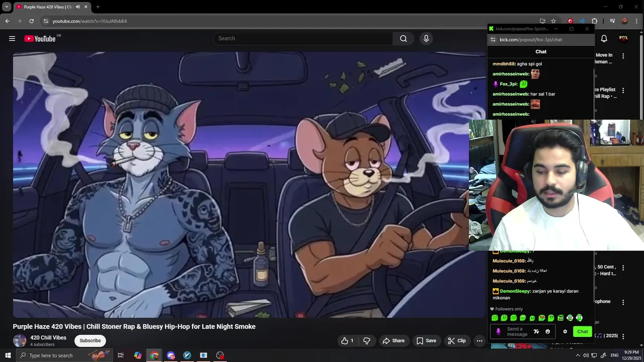This screenshot has width=644, height=362.
Task: Open volume control in system tray
Action: click(586, 355)
